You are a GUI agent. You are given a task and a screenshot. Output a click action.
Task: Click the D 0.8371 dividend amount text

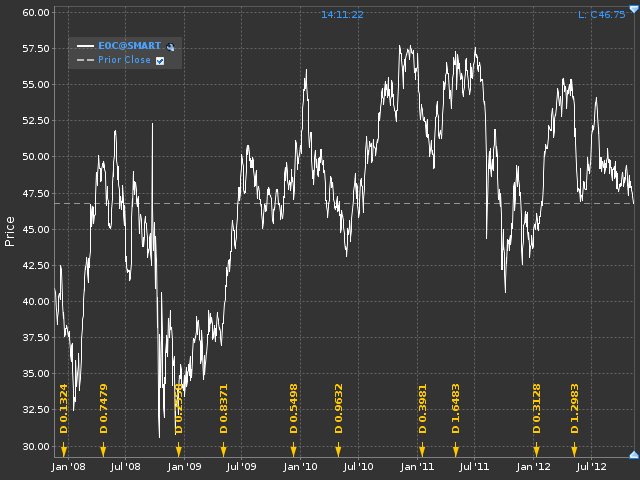pyautogui.click(x=223, y=409)
